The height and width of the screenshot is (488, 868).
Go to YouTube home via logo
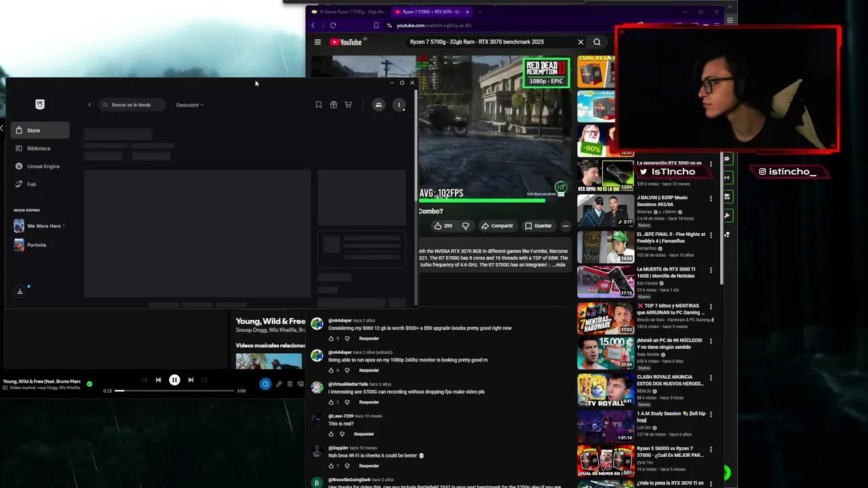347,42
